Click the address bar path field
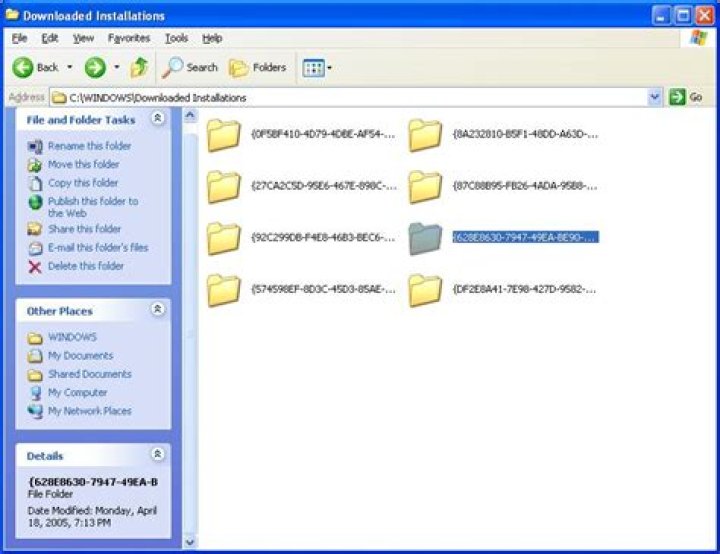Image resolution: width=720 pixels, height=554 pixels. 349,97
